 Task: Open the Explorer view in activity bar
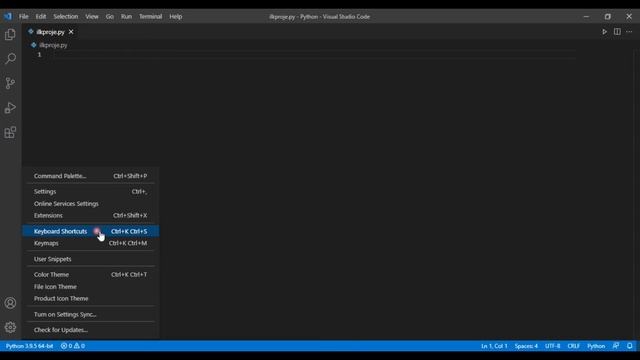tap(10, 35)
